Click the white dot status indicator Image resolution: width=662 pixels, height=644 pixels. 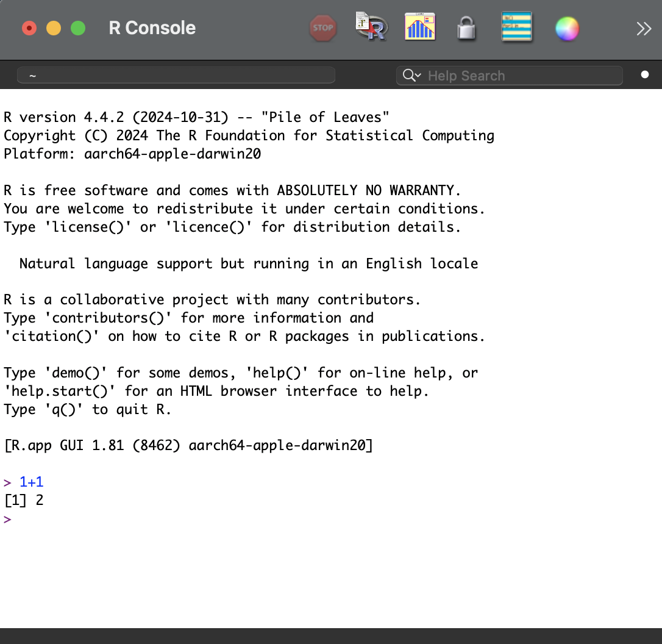645,75
